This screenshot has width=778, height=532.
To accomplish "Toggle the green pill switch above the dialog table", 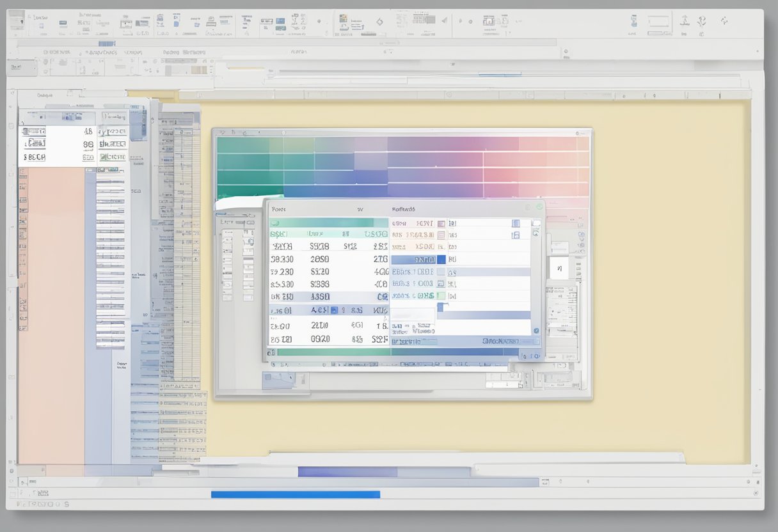I will coord(275,223).
